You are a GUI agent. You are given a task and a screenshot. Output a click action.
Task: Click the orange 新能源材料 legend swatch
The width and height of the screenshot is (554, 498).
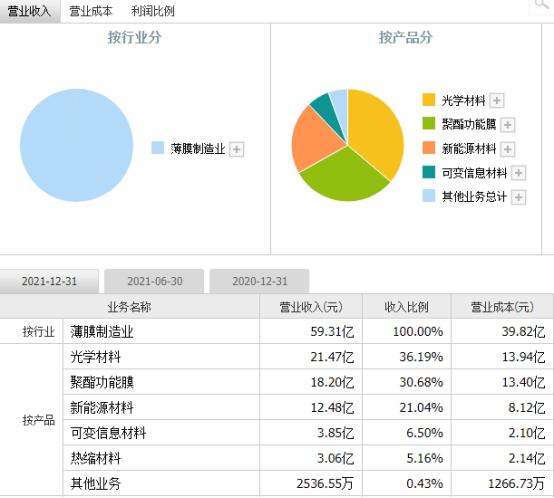[429, 148]
